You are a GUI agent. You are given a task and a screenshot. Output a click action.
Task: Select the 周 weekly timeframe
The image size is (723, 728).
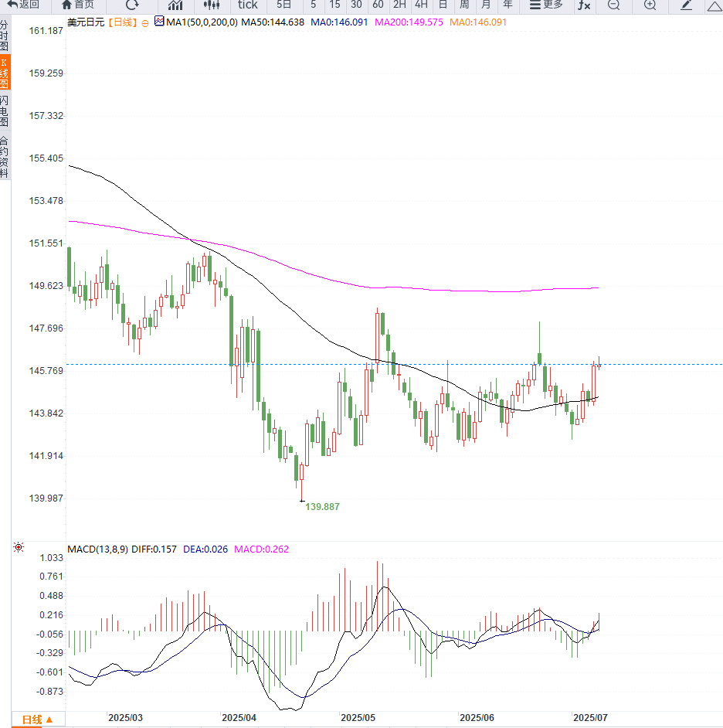tap(464, 5)
